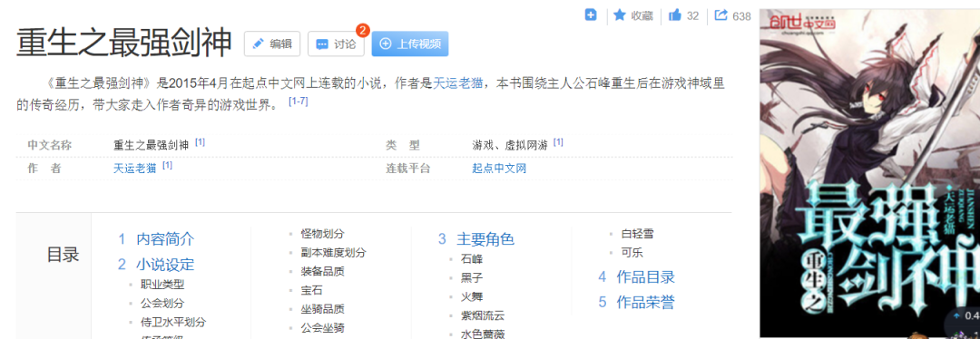Click reference [1] beside 游戏、虚拟网游
This screenshot has height=339, width=980.
point(558,142)
